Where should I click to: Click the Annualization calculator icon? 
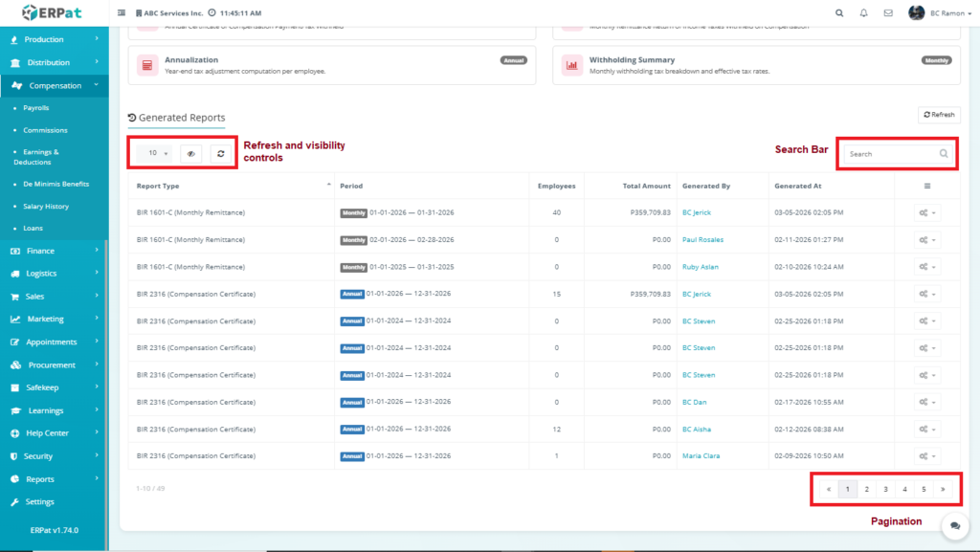(x=147, y=66)
